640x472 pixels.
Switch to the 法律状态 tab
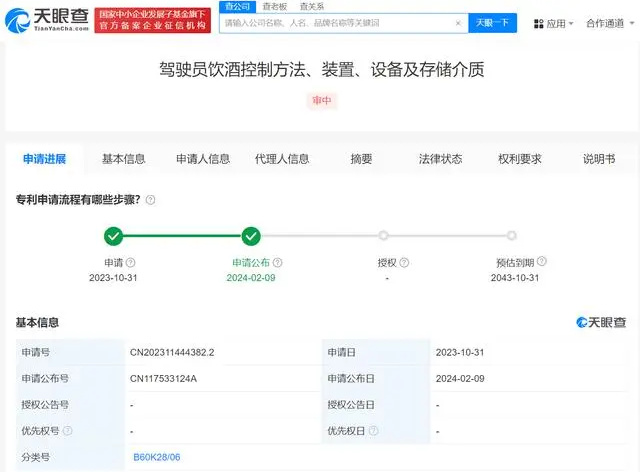[440, 159]
